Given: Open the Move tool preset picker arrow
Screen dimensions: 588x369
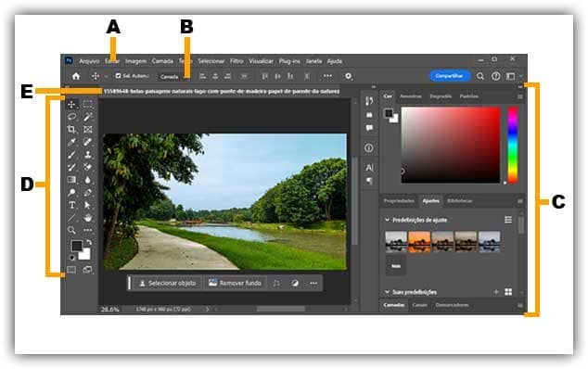Looking at the screenshot, I should click(x=107, y=77).
